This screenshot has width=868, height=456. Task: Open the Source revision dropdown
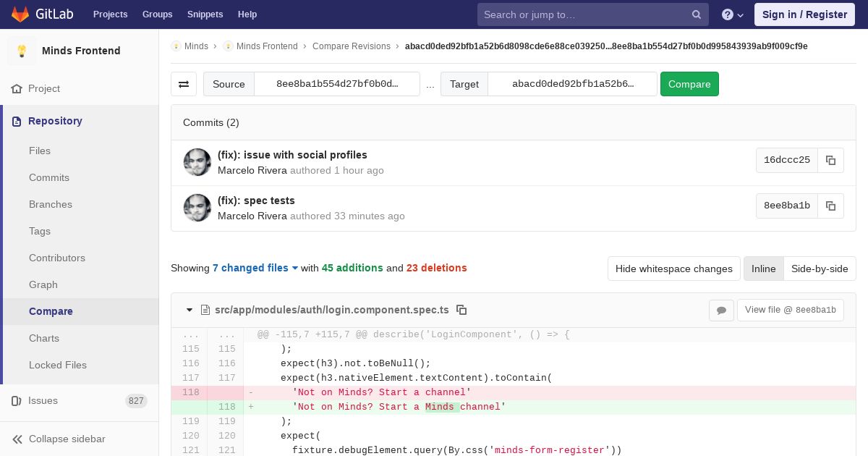coord(337,84)
